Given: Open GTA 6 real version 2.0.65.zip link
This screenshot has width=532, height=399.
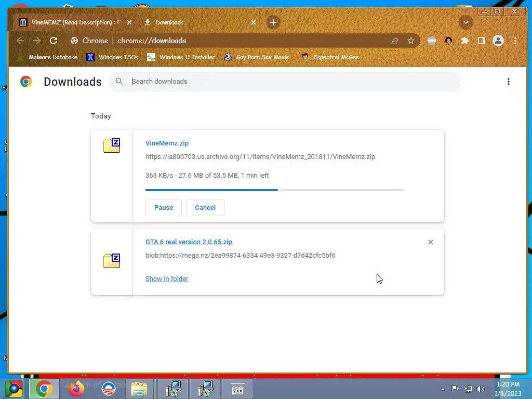Looking at the screenshot, I should coord(189,242).
